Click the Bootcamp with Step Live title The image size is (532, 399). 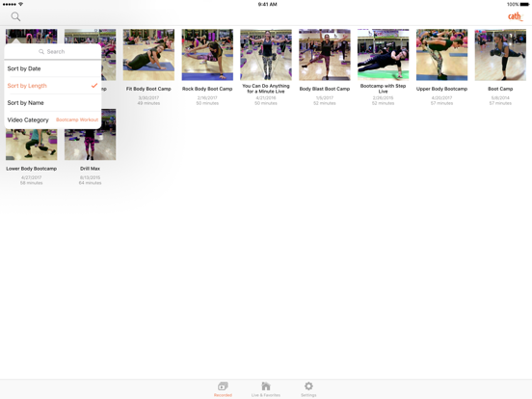tap(383, 89)
